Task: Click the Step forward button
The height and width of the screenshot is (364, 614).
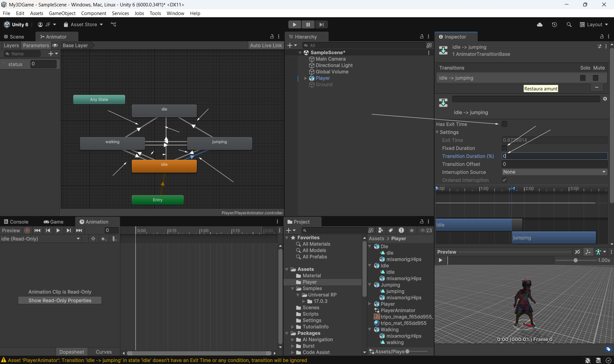Action: 321,25
